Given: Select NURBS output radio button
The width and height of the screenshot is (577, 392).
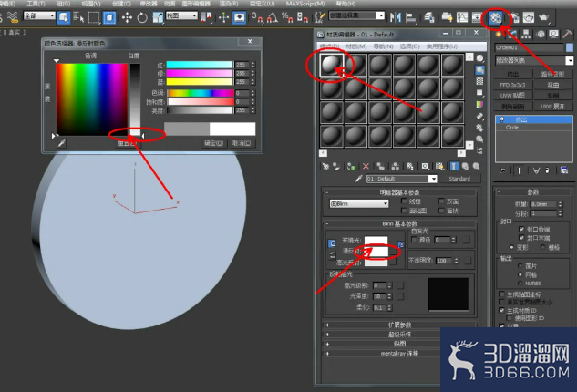Looking at the screenshot, I should [520, 283].
